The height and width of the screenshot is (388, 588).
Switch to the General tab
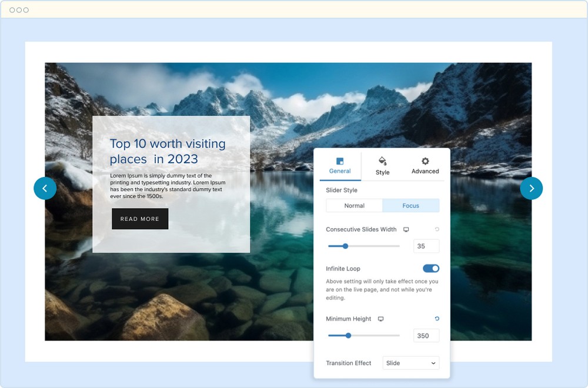(x=340, y=165)
